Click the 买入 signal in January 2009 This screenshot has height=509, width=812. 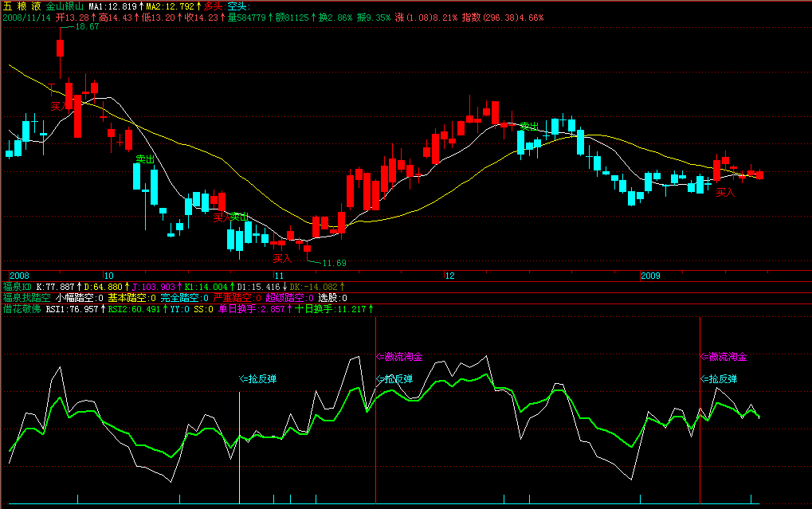pos(725,193)
